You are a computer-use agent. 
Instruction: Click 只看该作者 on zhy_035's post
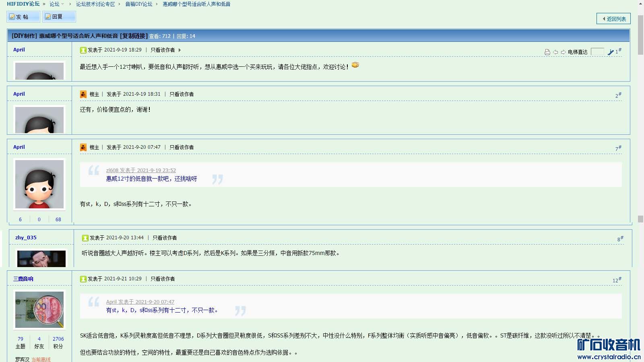pyautogui.click(x=165, y=238)
